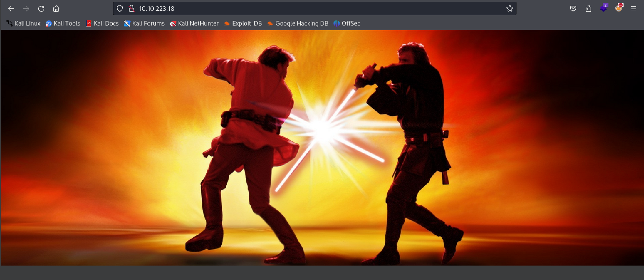Open the Exploit-DB bookmark
Viewport: 644px width, 280px height.
point(243,24)
